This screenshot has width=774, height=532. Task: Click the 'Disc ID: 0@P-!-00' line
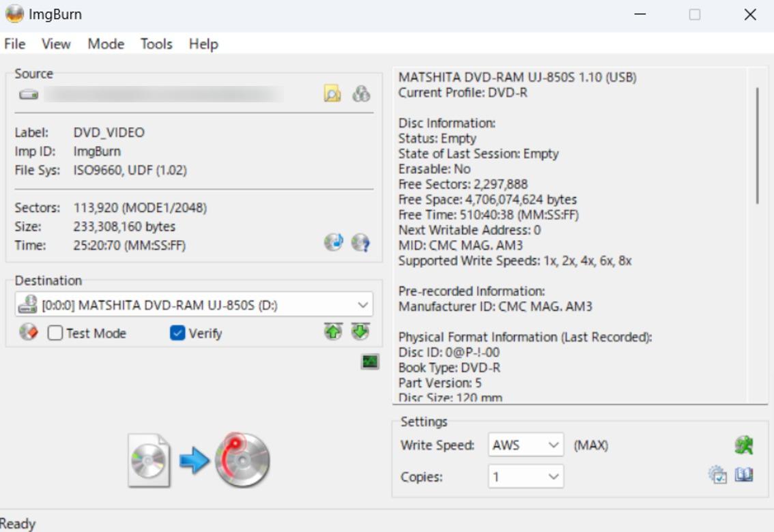pos(448,353)
